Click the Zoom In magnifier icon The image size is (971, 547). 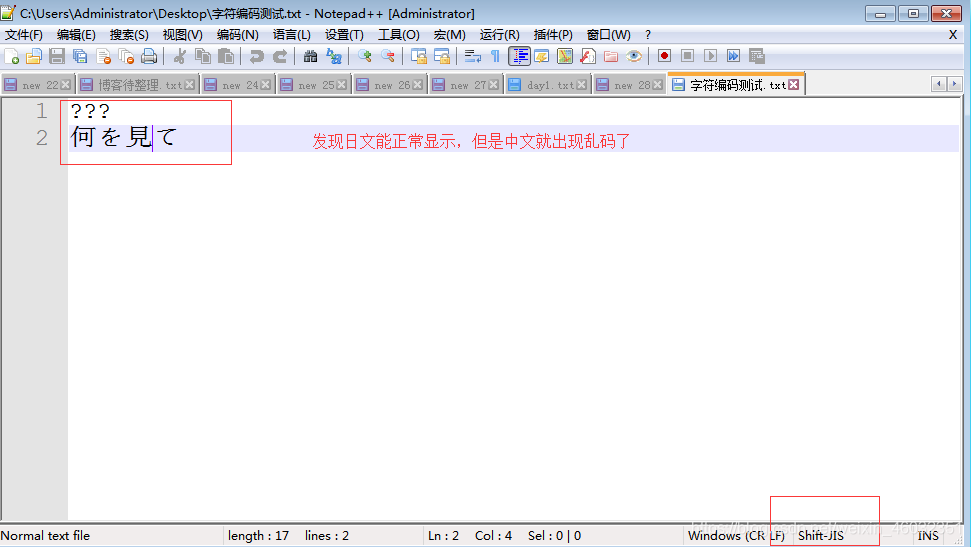point(364,56)
